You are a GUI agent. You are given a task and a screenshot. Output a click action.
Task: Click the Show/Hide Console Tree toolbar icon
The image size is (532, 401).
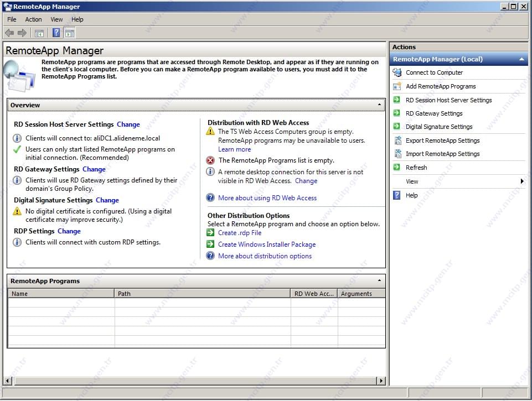pyautogui.click(x=39, y=33)
